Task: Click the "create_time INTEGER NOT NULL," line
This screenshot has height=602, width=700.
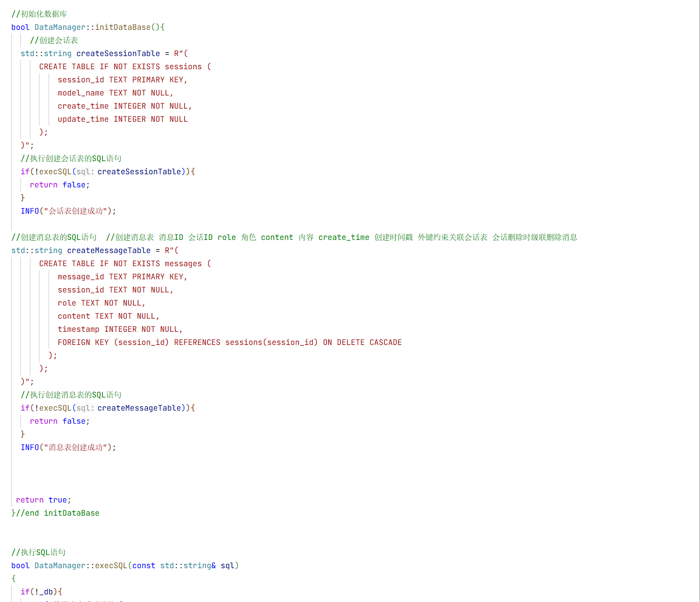Action: pyautogui.click(x=125, y=106)
